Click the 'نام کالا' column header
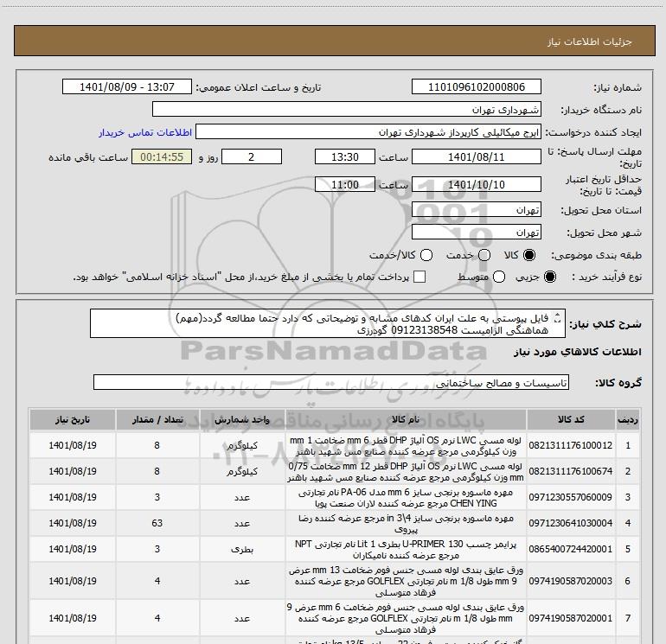The image size is (666, 644). [x=405, y=419]
